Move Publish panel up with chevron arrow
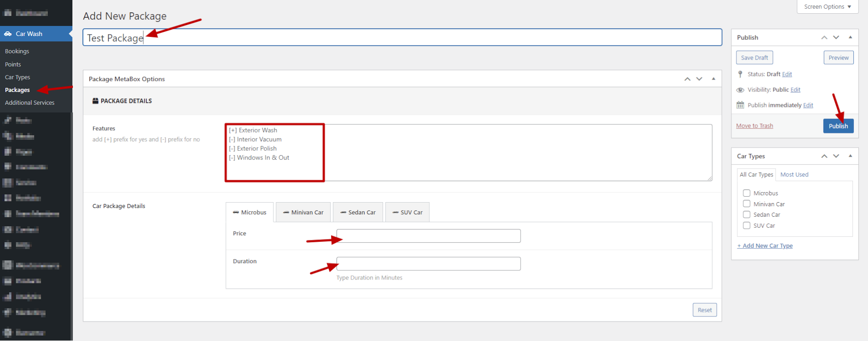 click(x=824, y=37)
